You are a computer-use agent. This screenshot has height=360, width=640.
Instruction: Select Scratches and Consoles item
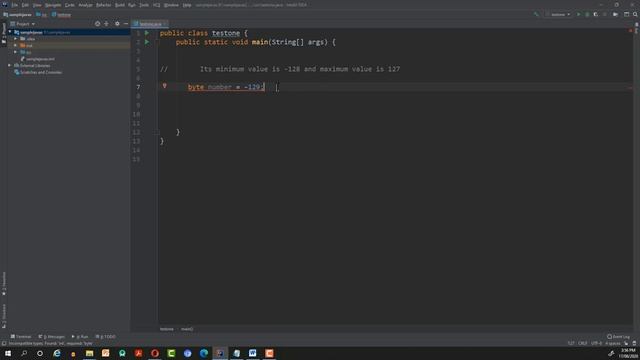38,72
